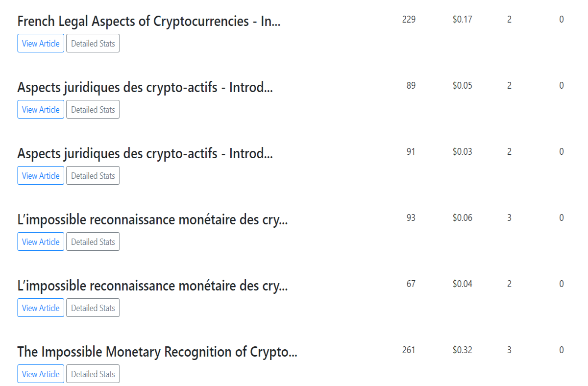Click Aspects juridiques title with 89 views

(x=145, y=88)
